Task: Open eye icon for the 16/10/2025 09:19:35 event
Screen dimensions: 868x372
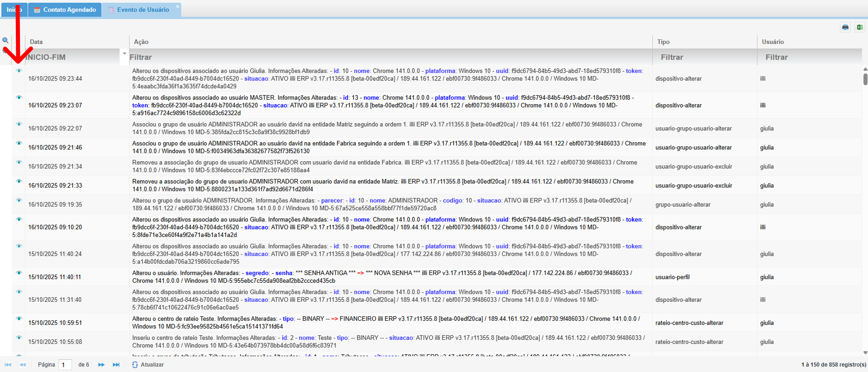Action: click(x=19, y=200)
